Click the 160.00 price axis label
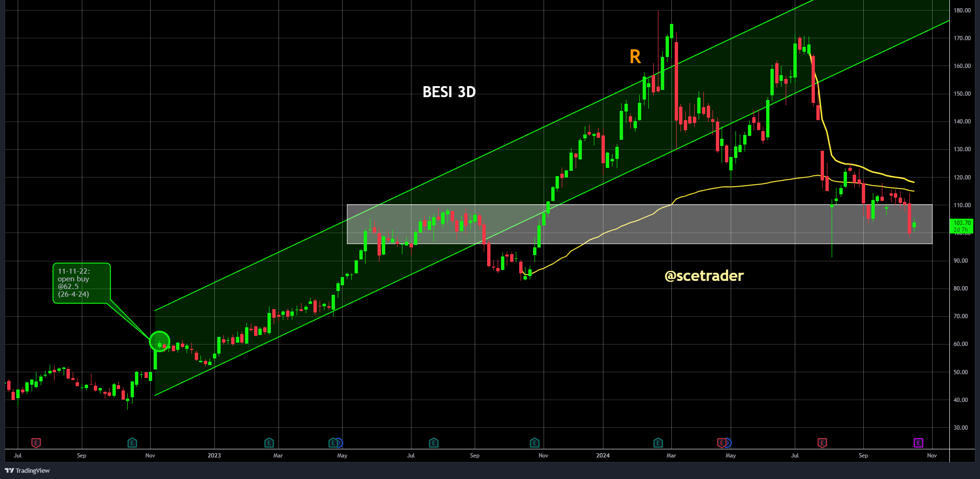 (x=962, y=66)
